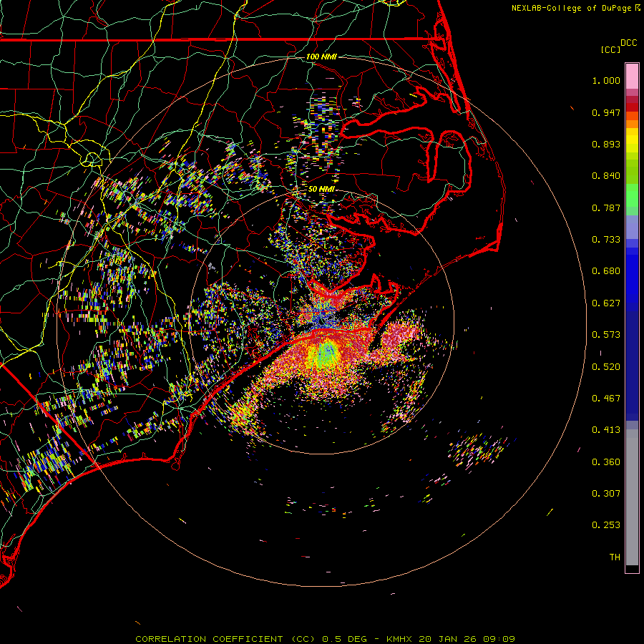This screenshot has height=644, width=644.
Task: Click the 0.627 color scale value
Action: point(606,303)
